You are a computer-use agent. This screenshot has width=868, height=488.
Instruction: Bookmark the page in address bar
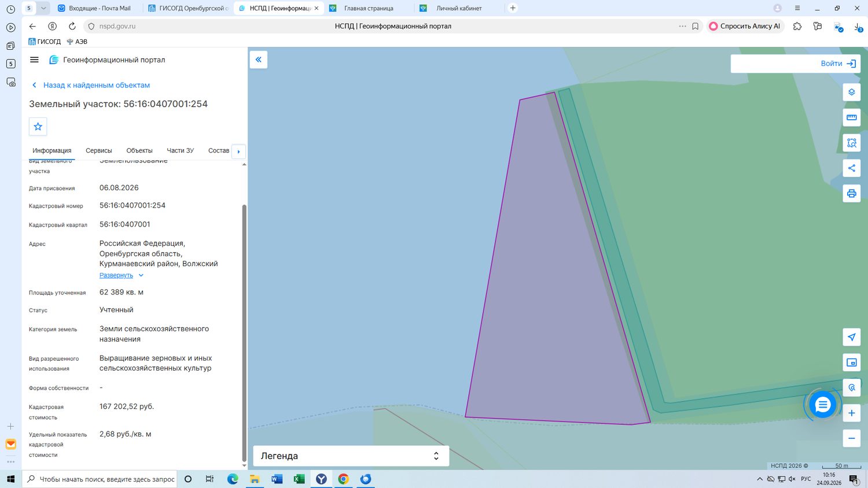[x=696, y=26]
